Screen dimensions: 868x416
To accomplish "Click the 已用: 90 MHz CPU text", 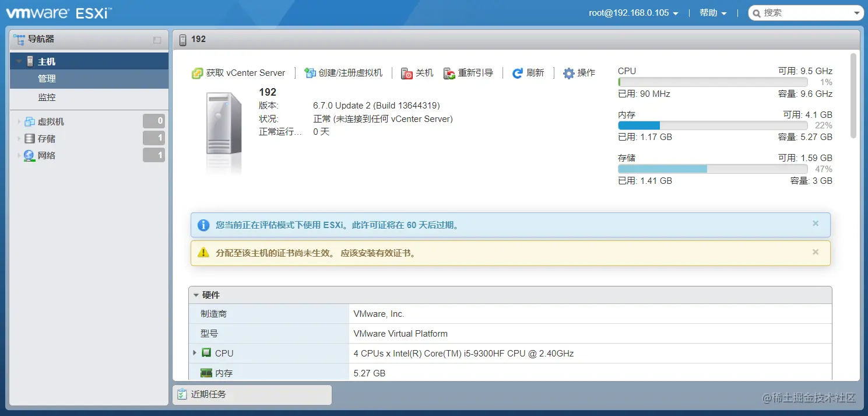I will pos(644,94).
